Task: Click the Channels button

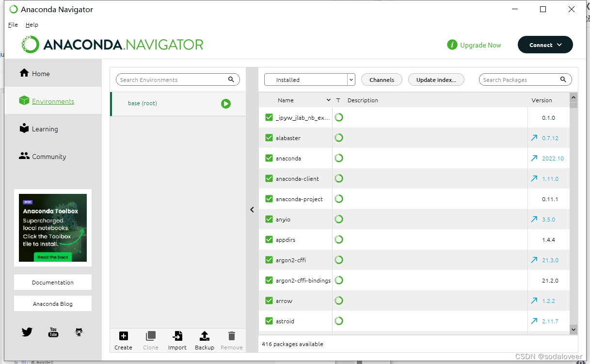Action: pos(382,80)
